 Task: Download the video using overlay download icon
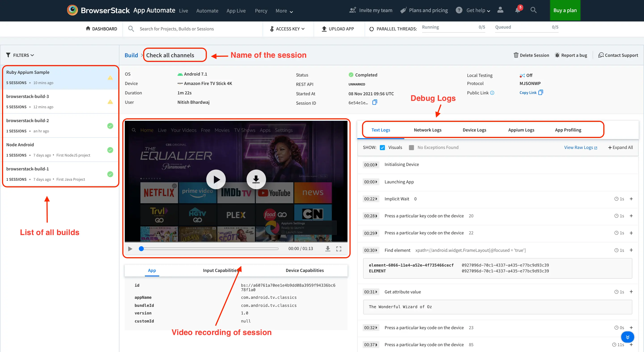[256, 179]
